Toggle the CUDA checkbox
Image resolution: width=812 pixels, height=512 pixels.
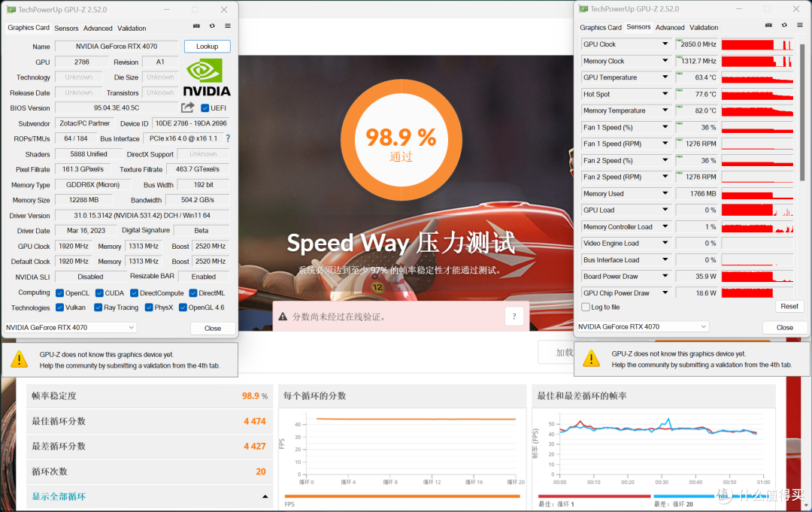[99, 293]
